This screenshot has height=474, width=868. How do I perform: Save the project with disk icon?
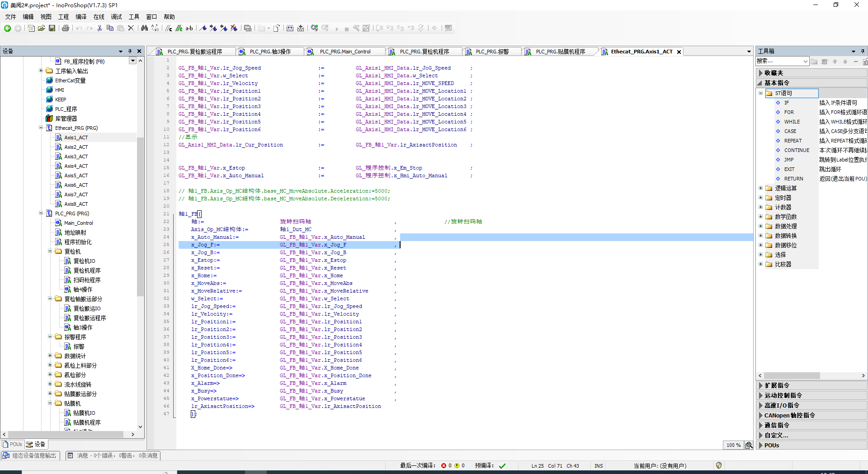(x=52, y=28)
